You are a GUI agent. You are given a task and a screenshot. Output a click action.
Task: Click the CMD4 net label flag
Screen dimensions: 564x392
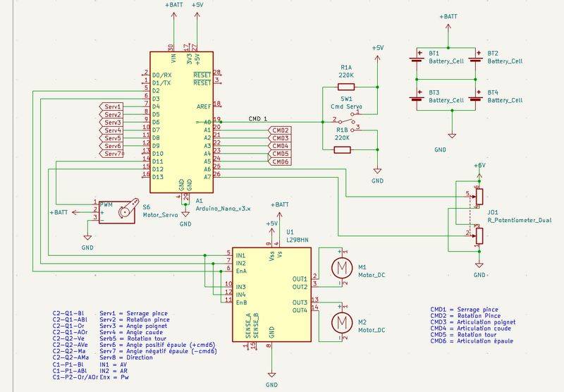[x=279, y=146]
